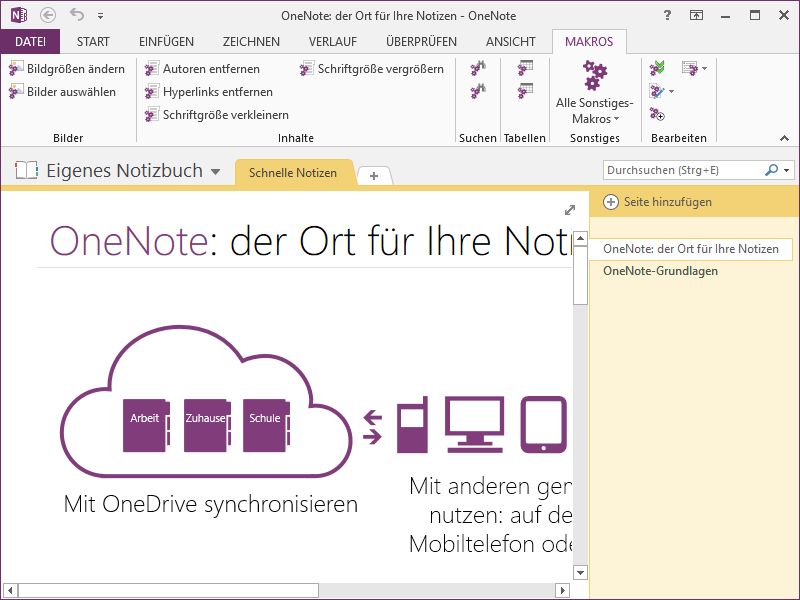
Task: Click the notebook icon beside Eigenes Notizbuch
Action: pos(27,170)
